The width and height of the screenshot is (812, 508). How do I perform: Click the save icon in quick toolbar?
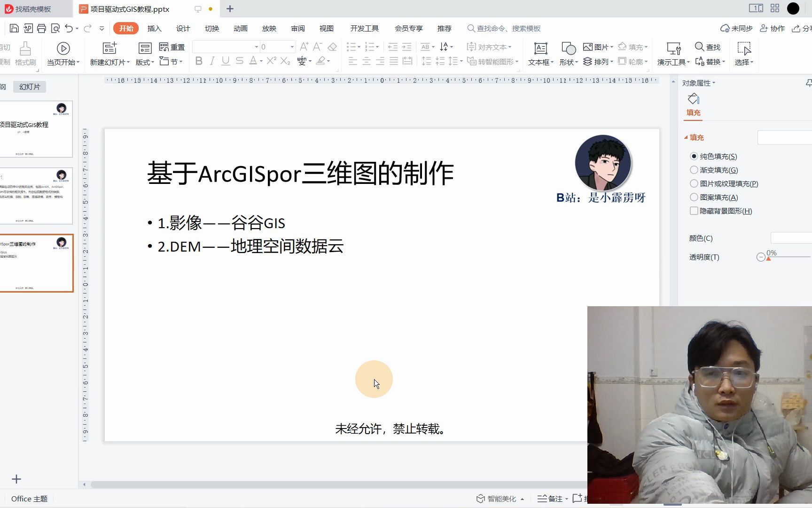pyautogui.click(x=14, y=29)
